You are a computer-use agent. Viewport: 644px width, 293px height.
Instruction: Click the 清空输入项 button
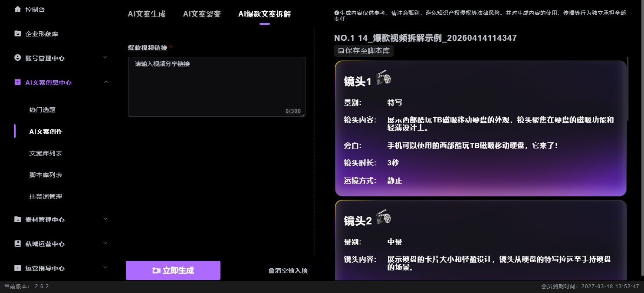pos(288,270)
